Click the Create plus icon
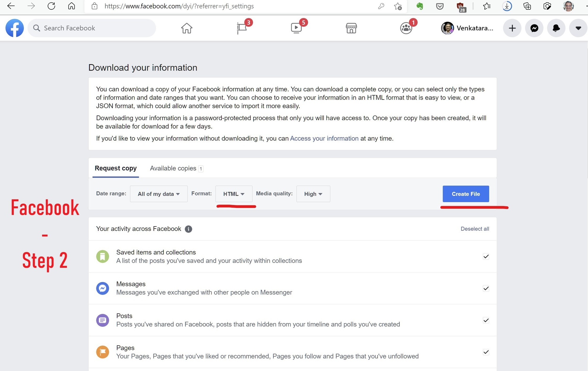 512,28
